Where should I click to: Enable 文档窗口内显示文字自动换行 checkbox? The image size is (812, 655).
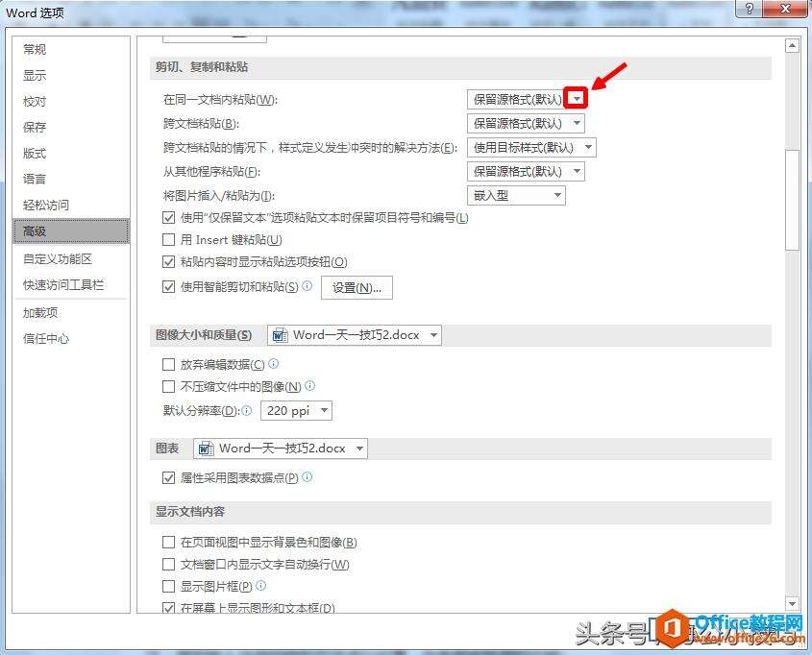pyautogui.click(x=168, y=564)
